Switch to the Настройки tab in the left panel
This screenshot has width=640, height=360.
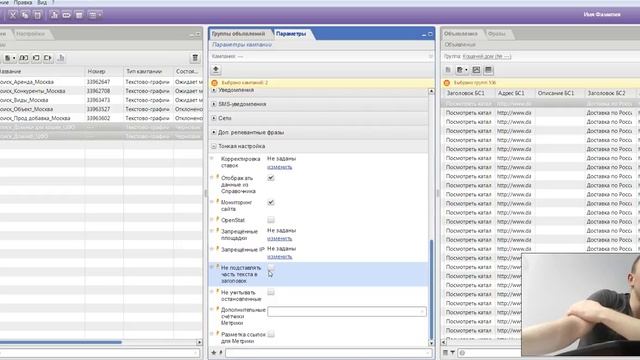pyautogui.click(x=31, y=34)
